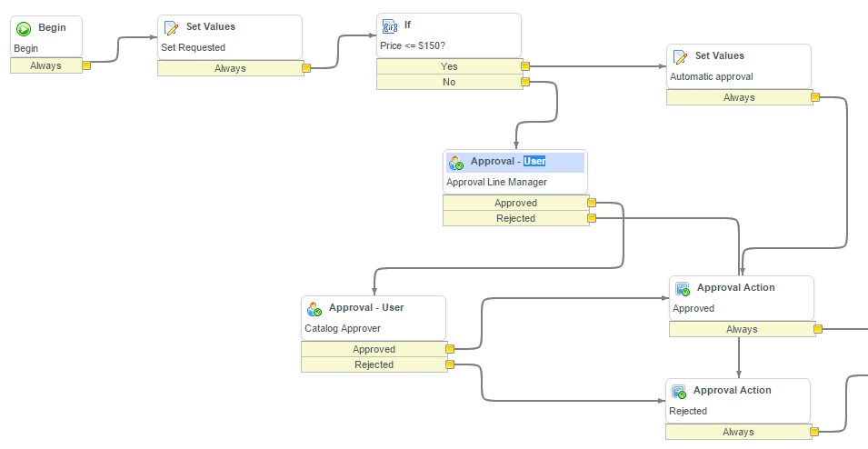Click the Rejected Approval Action icon

click(x=679, y=392)
